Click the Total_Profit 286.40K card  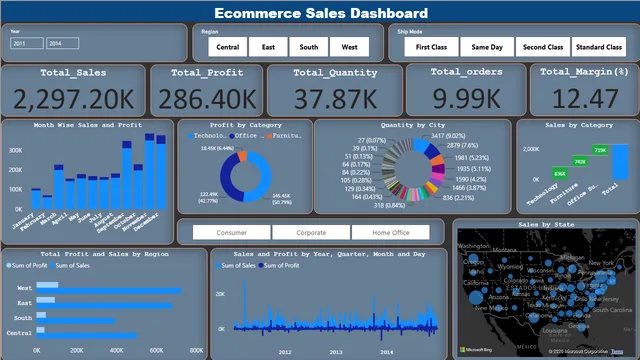[x=207, y=91]
